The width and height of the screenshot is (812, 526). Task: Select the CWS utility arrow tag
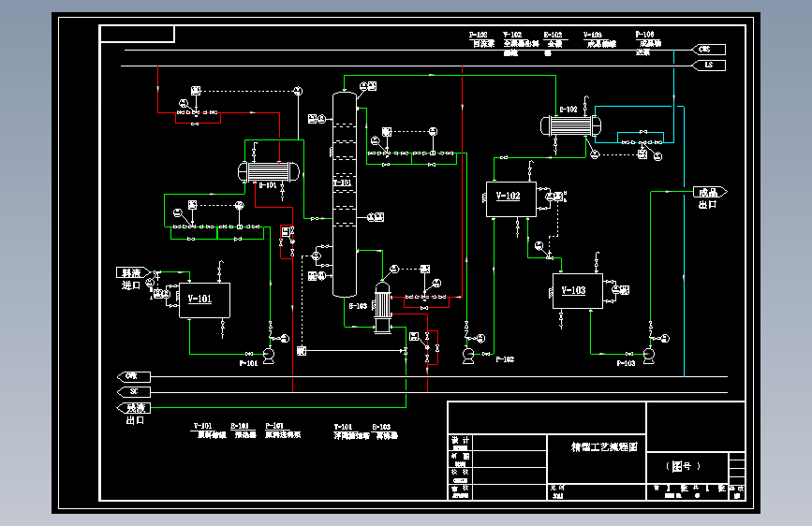tap(709, 50)
